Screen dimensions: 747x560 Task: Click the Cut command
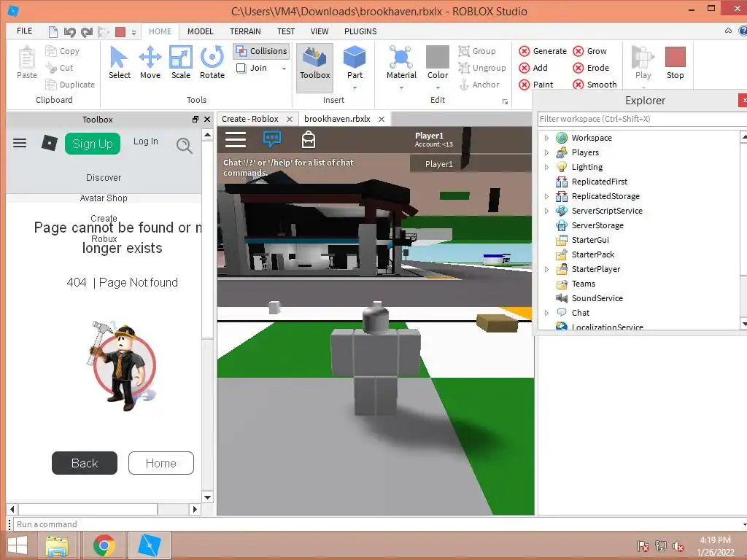(60, 68)
